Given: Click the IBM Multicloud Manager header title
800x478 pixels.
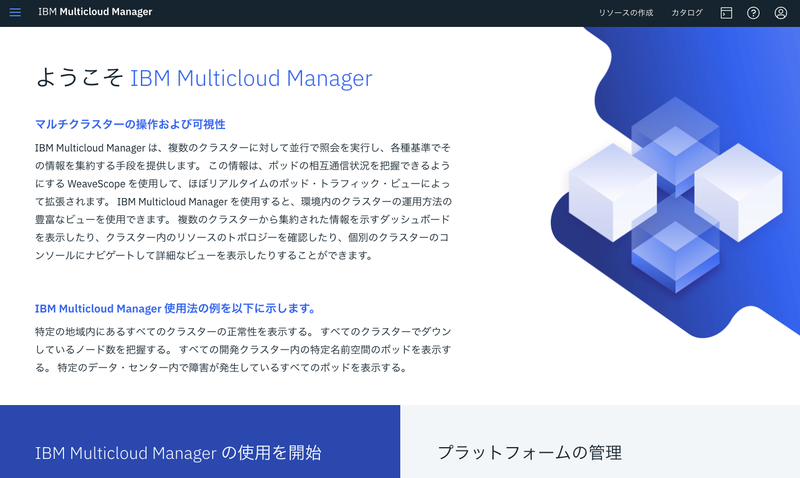Looking at the screenshot, I should [95, 12].
